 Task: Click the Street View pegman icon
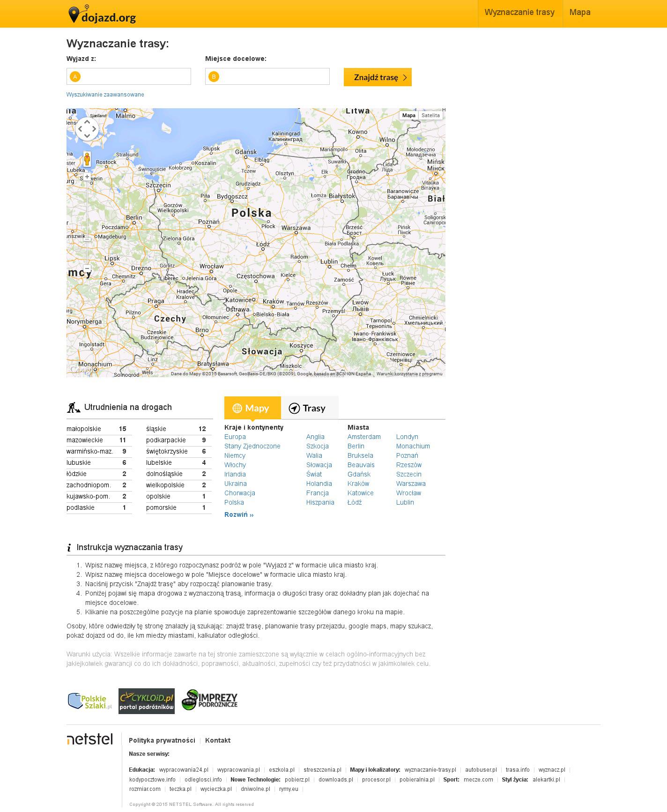pos(87,159)
